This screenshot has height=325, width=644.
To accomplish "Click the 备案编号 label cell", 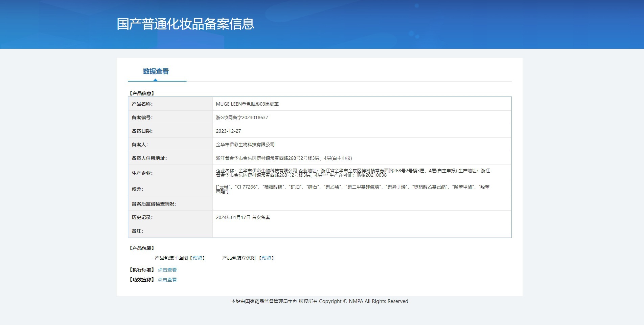I will coord(170,117).
